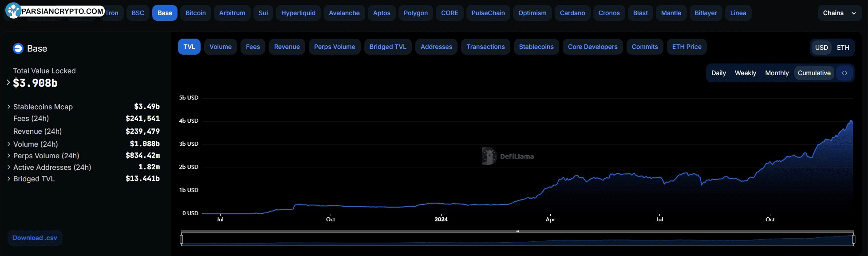The image size is (868, 256).
Task: Switch denomination to ETH
Action: [x=843, y=48]
